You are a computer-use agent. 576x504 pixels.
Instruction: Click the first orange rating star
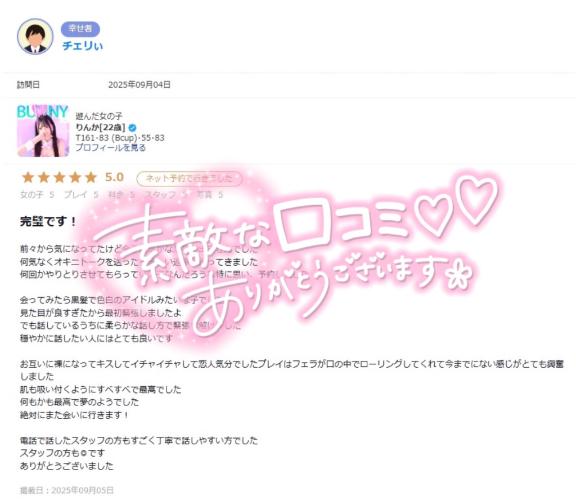pyautogui.click(x=28, y=178)
